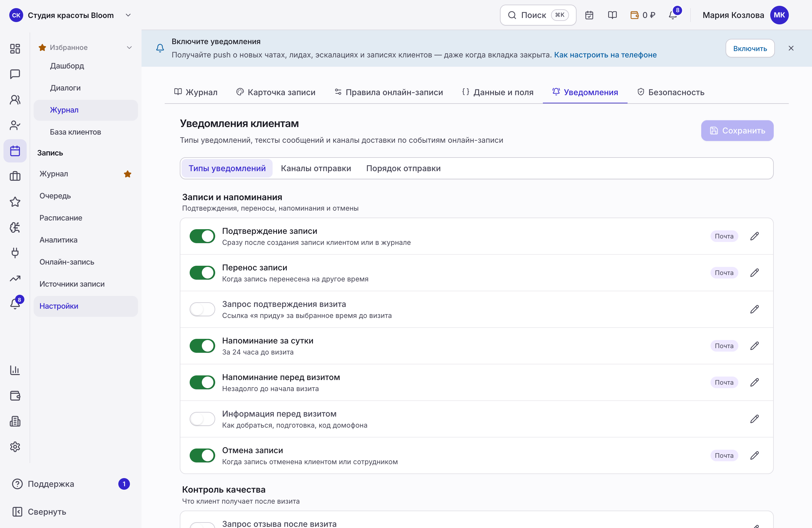Viewport: 812px width, 528px height.
Task: Click the notifications bell in top header
Action: pyautogui.click(x=673, y=15)
